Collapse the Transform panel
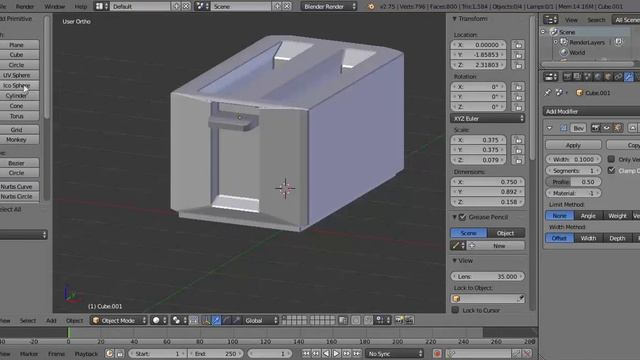The image size is (640, 360). tap(454, 19)
